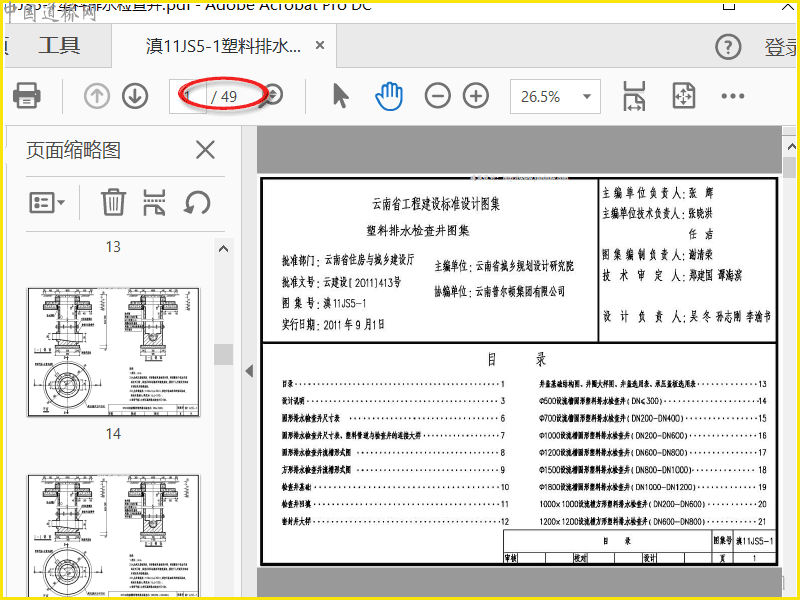The height and width of the screenshot is (600, 800).
Task: Click the thumbnail panel page layout icon
Action: pos(154,202)
